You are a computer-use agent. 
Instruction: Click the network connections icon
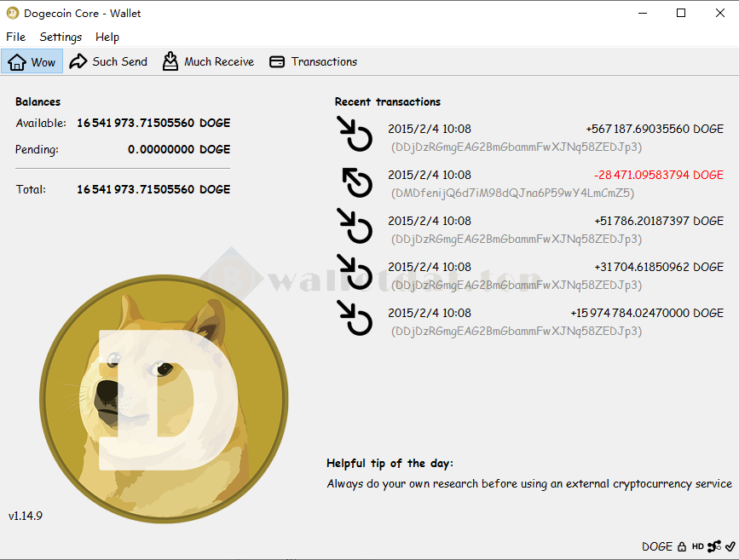(x=714, y=546)
